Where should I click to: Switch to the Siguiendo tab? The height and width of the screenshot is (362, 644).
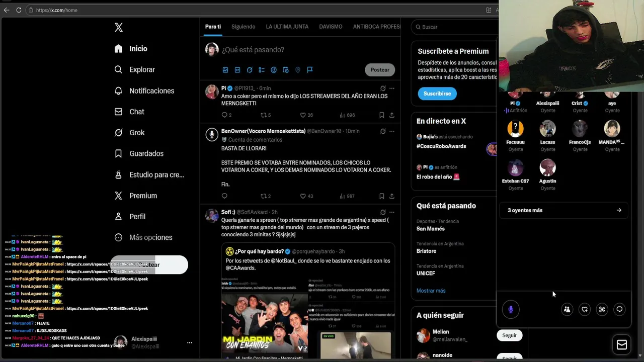pos(243,27)
